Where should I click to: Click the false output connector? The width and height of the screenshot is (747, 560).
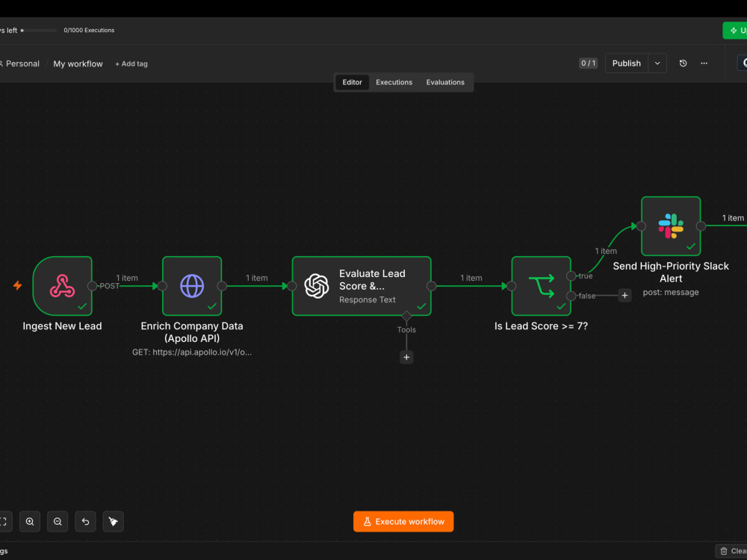(571, 296)
